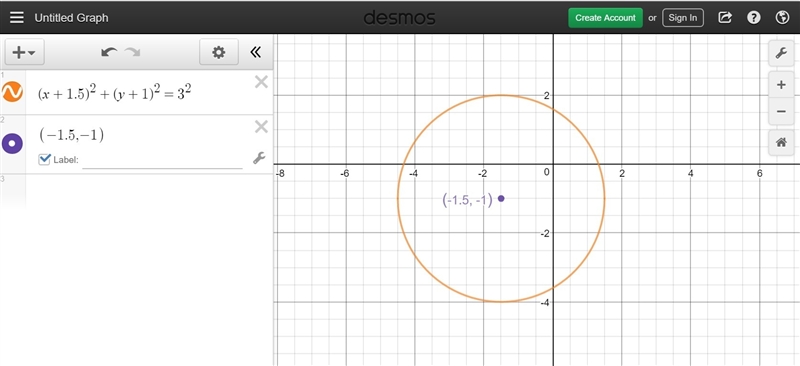Zoom out on the graph
800x366 pixels.
(x=781, y=111)
